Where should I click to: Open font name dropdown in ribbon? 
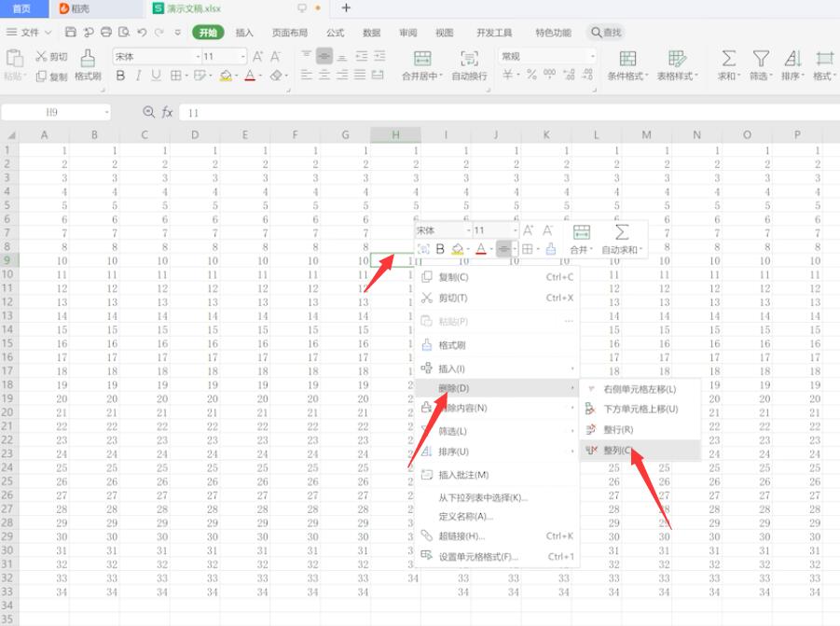[x=198, y=56]
